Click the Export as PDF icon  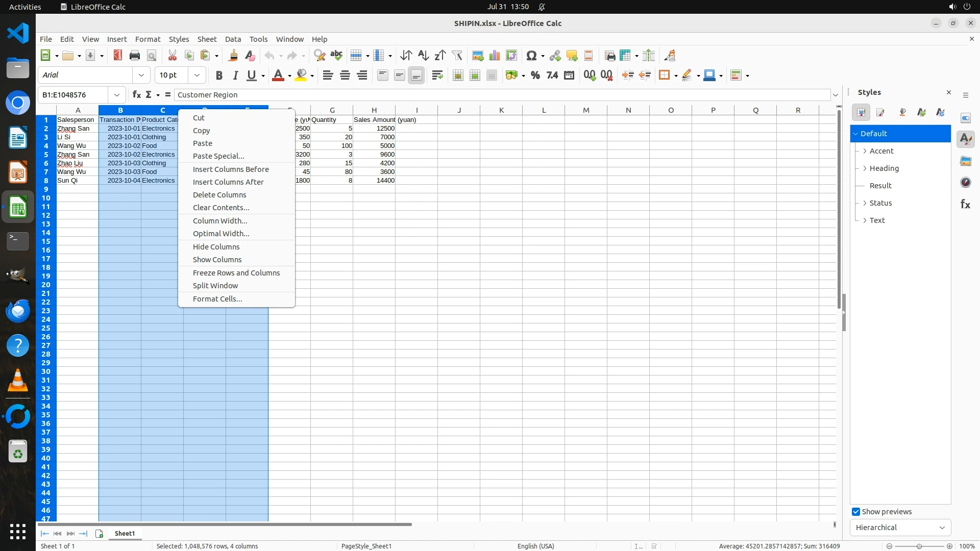(118, 56)
